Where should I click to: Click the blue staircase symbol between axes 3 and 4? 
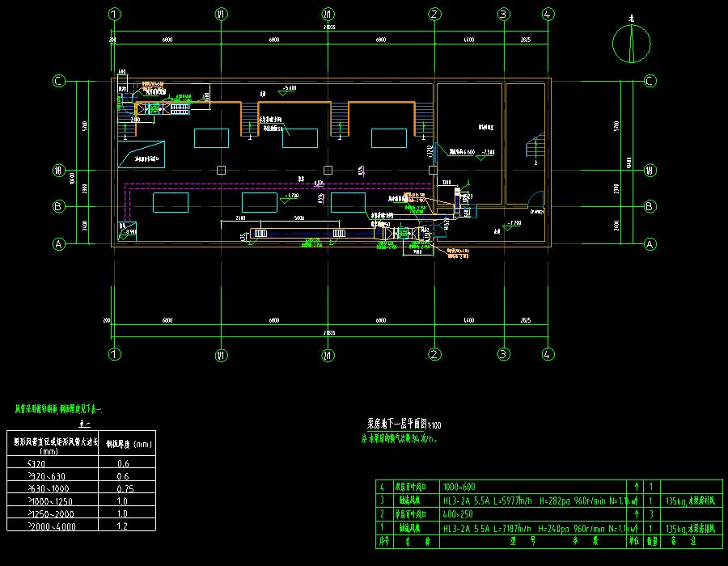coord(535,146)
